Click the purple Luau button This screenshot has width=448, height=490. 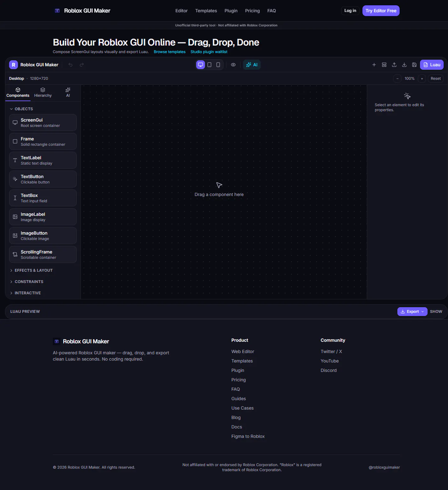click(432, 65)
